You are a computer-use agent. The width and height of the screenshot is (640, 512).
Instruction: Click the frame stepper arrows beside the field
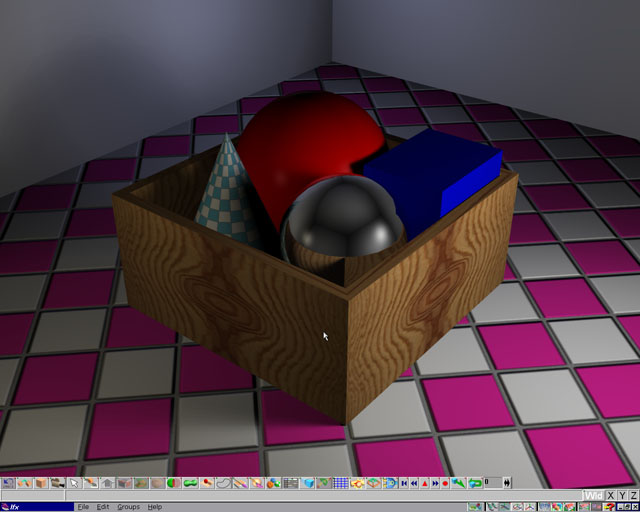click(507, 483)
